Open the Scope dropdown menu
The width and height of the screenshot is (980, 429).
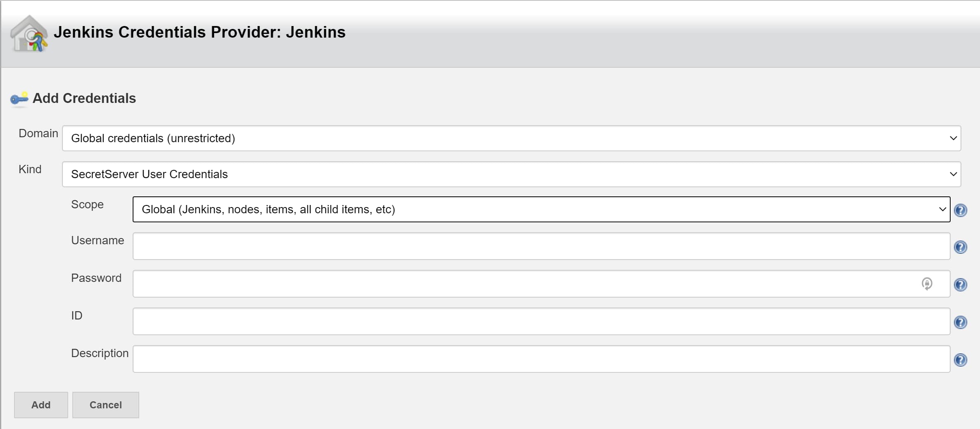[x=541, y=210]
